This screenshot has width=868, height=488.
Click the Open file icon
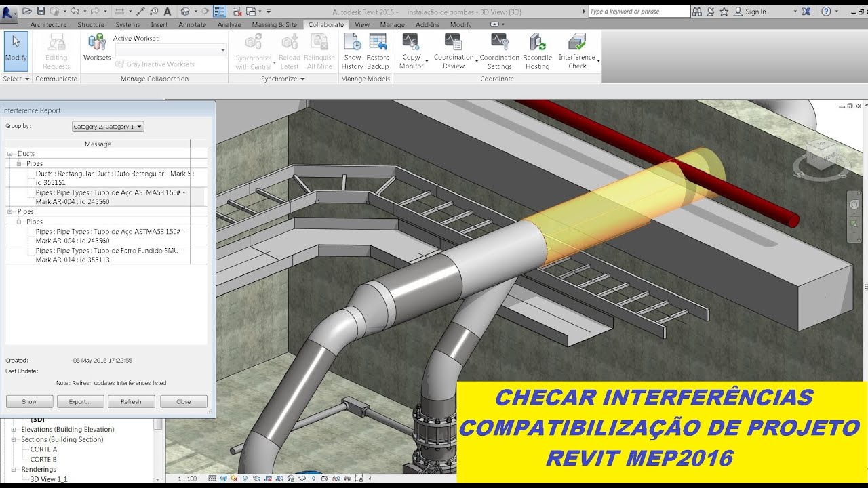27,11
